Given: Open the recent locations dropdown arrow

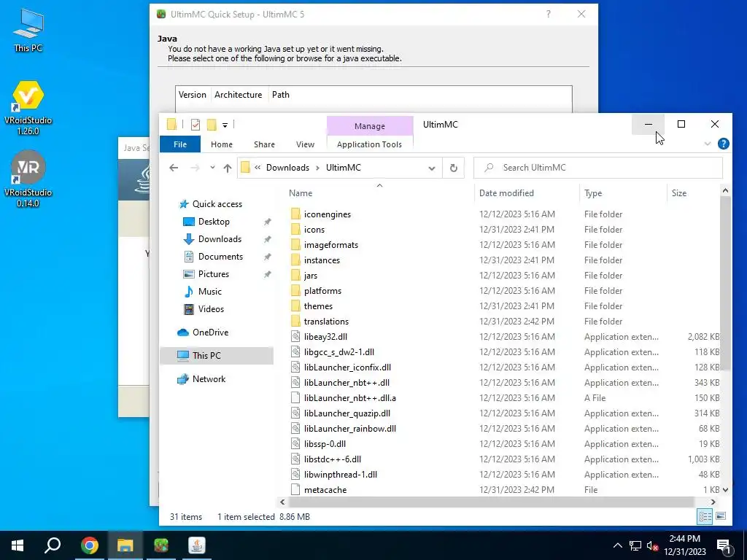Looking at the screenshot, I should point(212,168).
